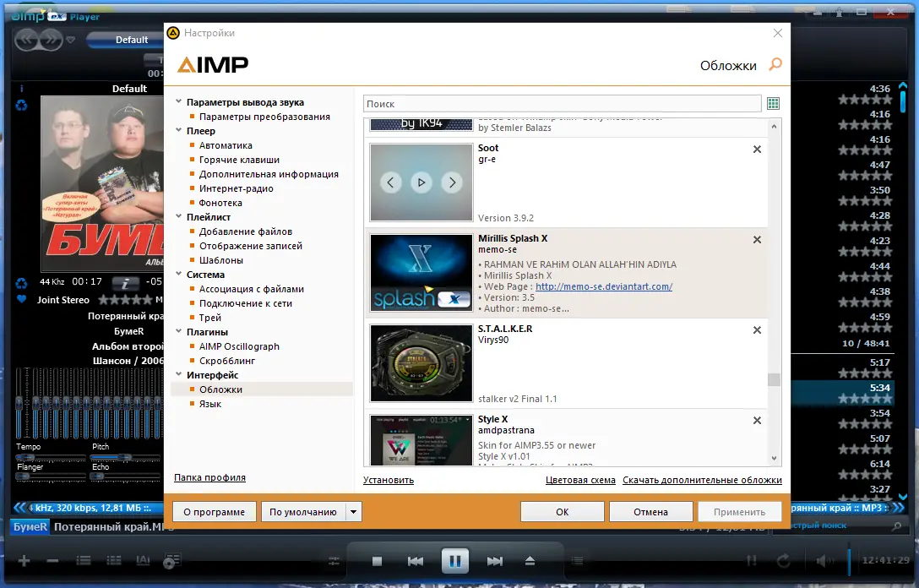Click the blue info i icon above album art
This screenshot has height=588, width=919.
[22, 89]
